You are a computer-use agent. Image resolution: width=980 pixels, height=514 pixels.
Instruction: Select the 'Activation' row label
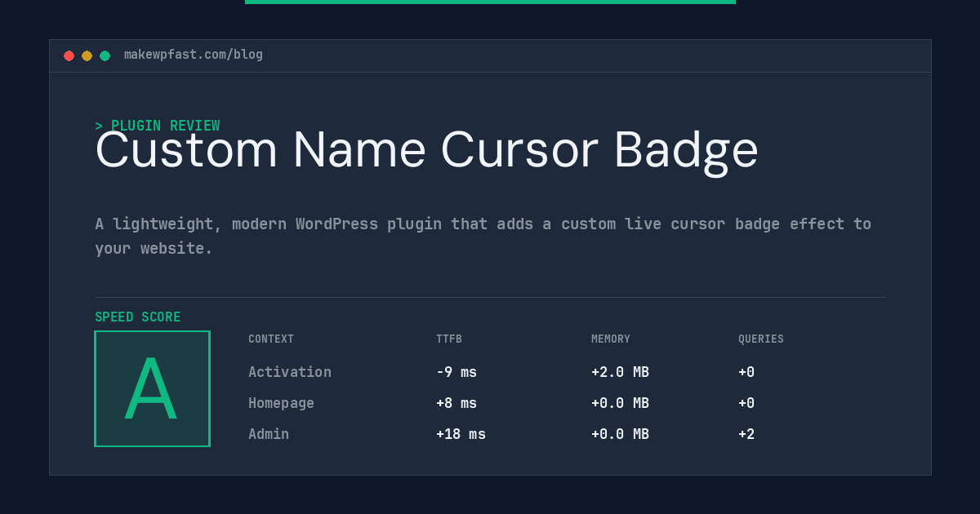pos(290,372)
